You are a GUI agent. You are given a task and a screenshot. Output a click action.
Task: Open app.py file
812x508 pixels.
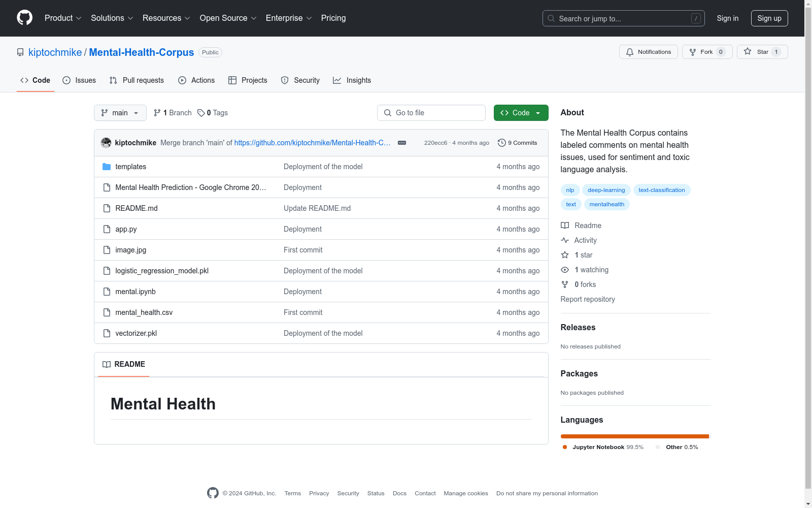tap(126, 229)
